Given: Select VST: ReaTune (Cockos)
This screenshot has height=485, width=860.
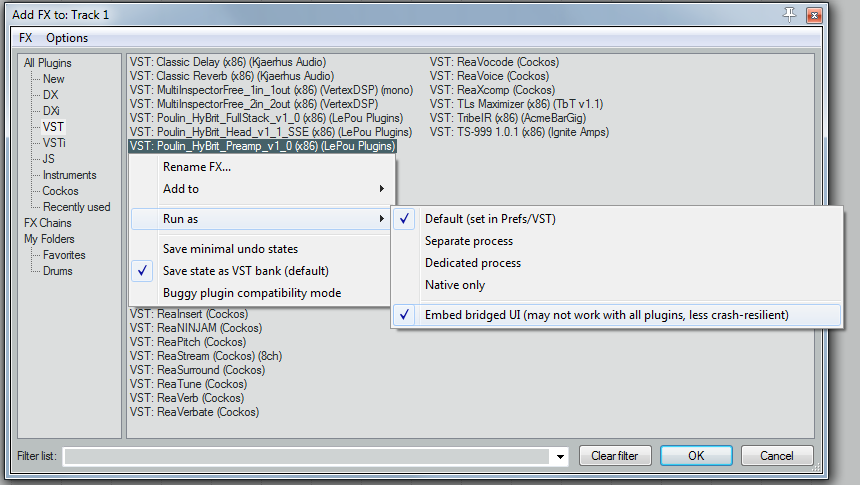Looking at the screenshot, I should point(188,384).
